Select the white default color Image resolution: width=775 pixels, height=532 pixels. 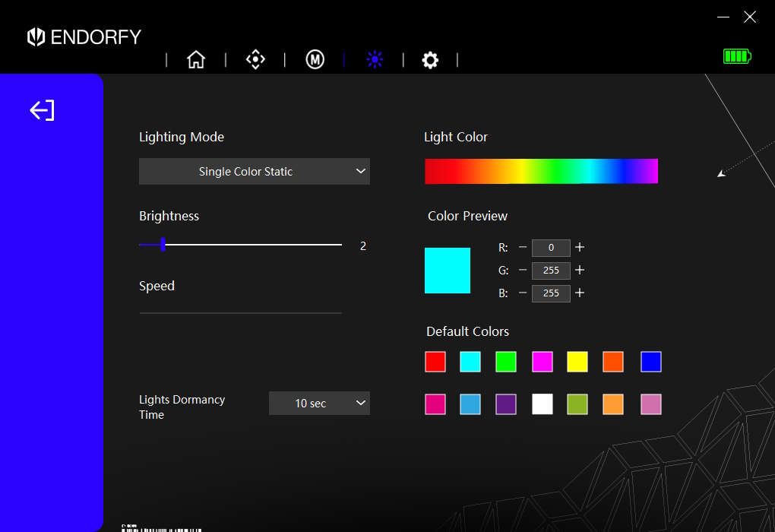(x=542, y=404)
